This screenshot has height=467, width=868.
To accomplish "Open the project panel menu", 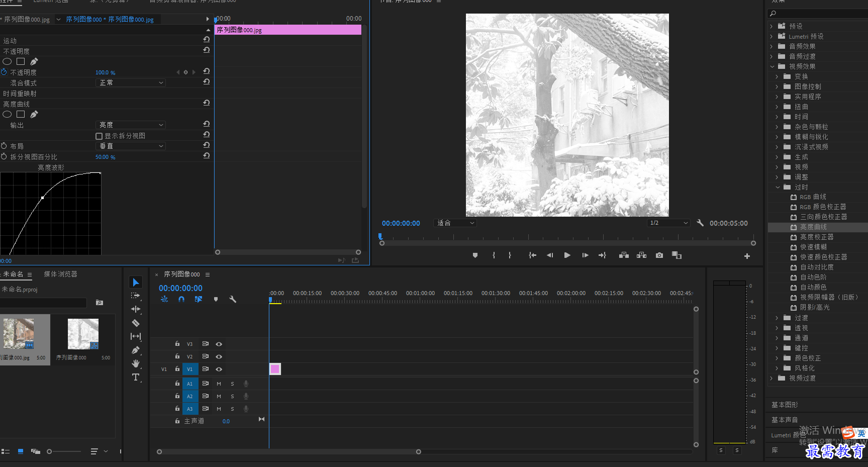I will pos(30,274).
